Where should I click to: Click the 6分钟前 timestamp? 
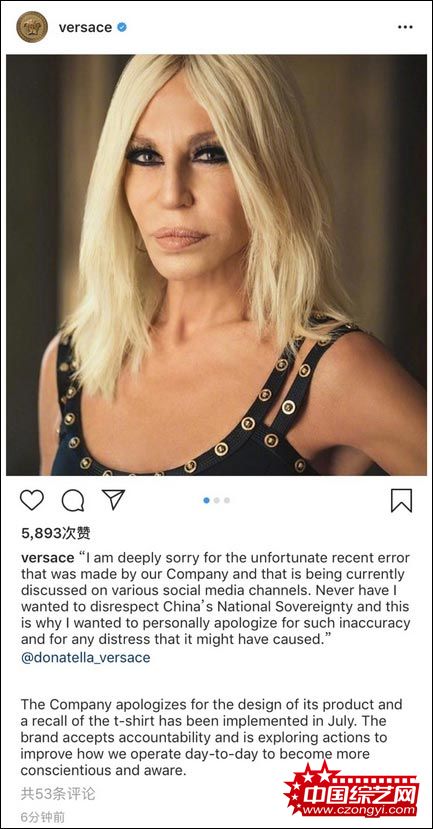(x=43, y=817)
